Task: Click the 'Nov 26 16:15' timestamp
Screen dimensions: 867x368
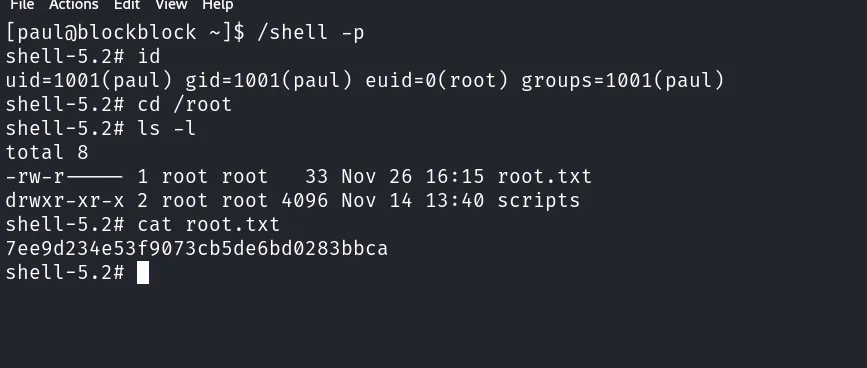Action: pos(412,177)
